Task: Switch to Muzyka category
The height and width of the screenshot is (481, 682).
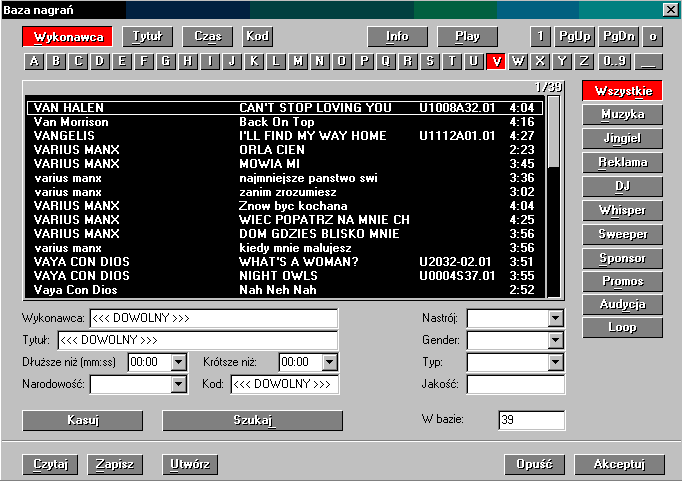Action: 622,114
